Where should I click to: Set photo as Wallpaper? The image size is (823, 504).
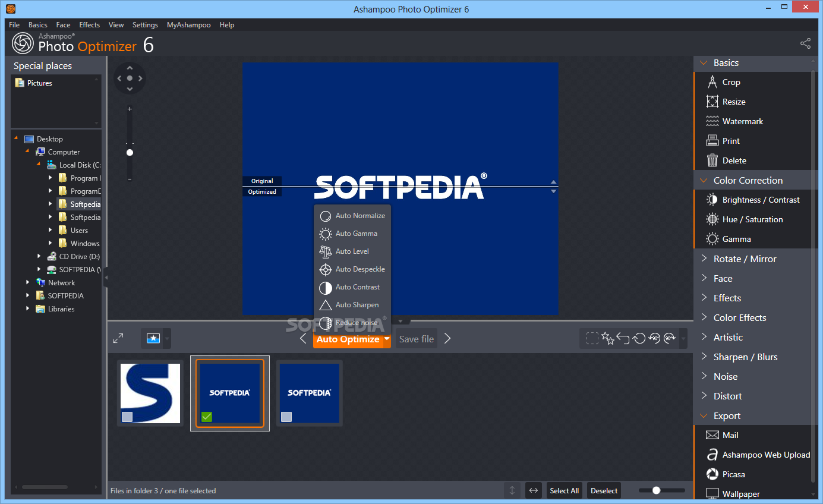tap(733, 493)
